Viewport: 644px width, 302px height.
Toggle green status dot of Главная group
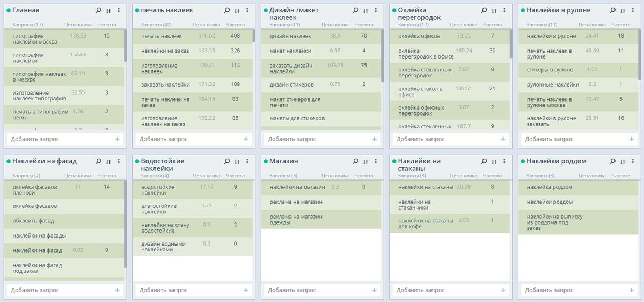coord(9,10)
